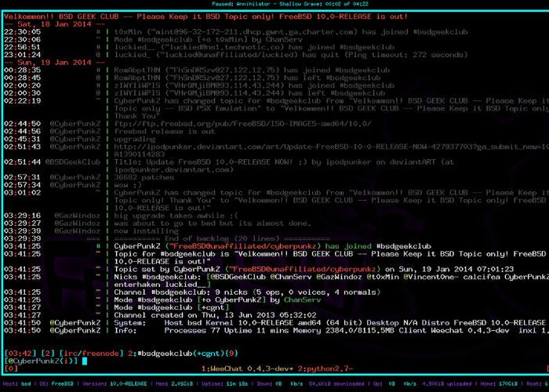Open the ipodpunker.deviantart.com Update-FreeBSD URL
This screenshot has height=392, width=549.
pyautogui.click(x=331, y=151)
